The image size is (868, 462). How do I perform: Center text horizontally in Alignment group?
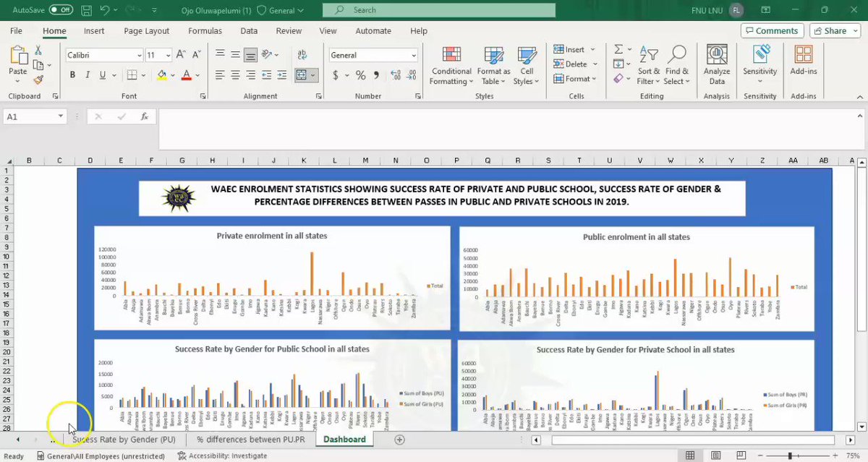tap(235, 75)
